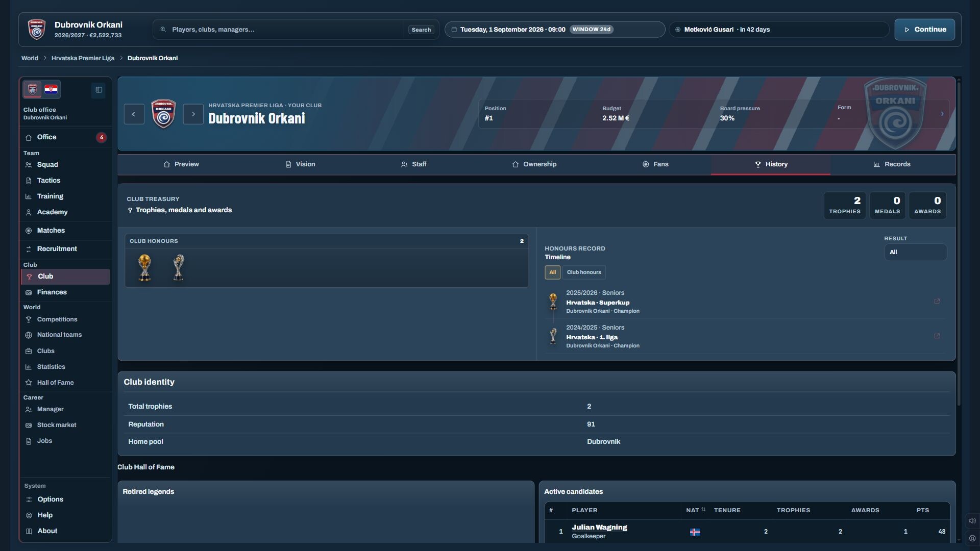980x551 pixels.
Task: Open the Ownership tab
Action: pyautogui.click(x=534, y=164)
